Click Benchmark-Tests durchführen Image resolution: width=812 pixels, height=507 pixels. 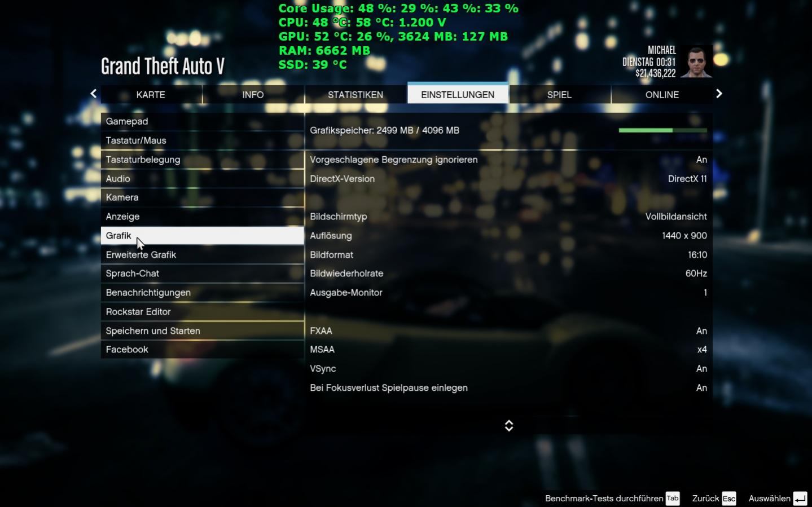click(604, 499)
